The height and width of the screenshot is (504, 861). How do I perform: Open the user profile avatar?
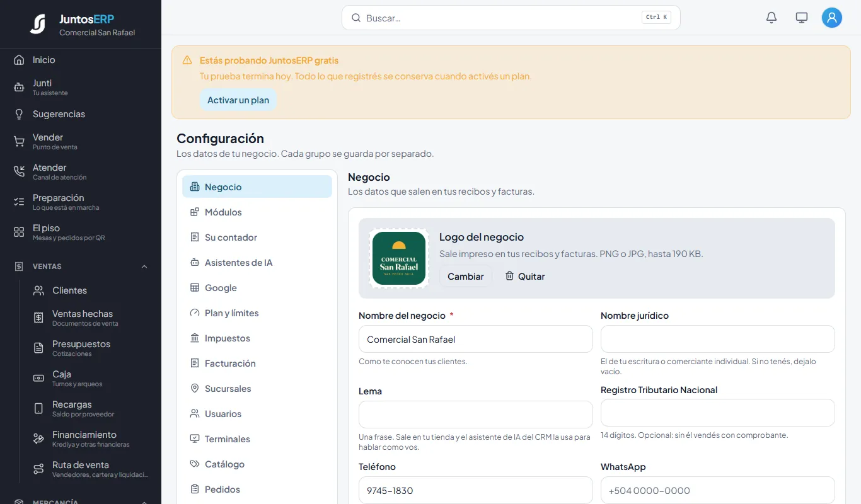[x=832, y=18]
